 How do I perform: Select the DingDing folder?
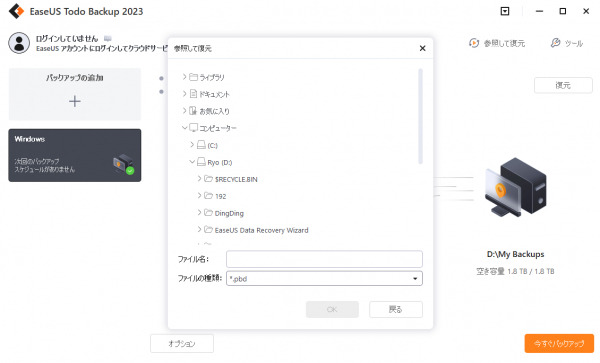point(229,213)
